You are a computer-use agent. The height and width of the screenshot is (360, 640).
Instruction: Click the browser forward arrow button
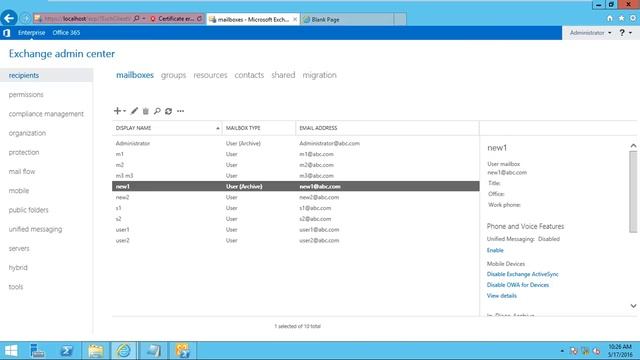(x=25, y=18)
